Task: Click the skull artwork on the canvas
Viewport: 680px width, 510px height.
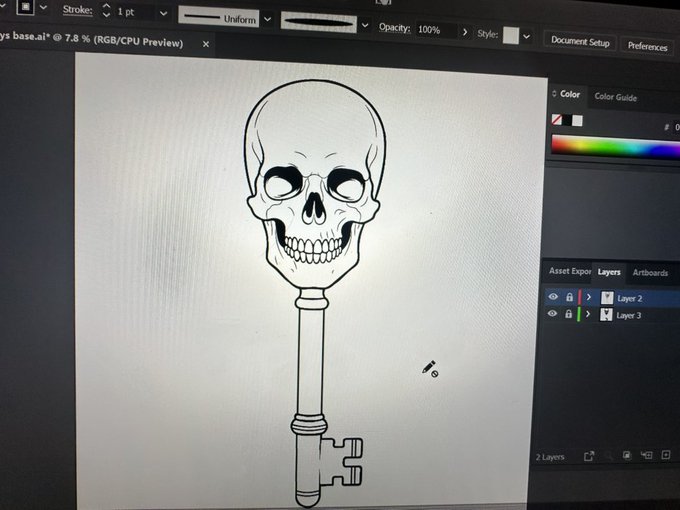Action: coord(315,183)
